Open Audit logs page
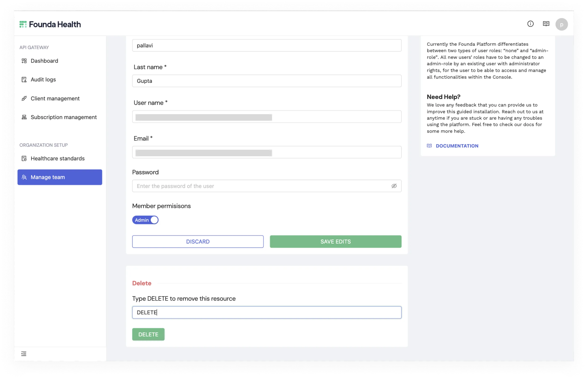This screenshot has width=588, height=379. pos(60,80)
